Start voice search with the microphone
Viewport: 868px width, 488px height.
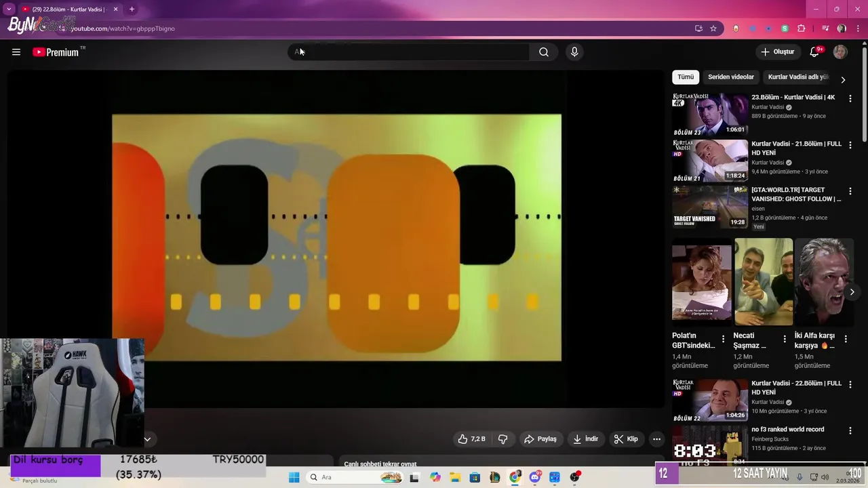click(574, 52)
